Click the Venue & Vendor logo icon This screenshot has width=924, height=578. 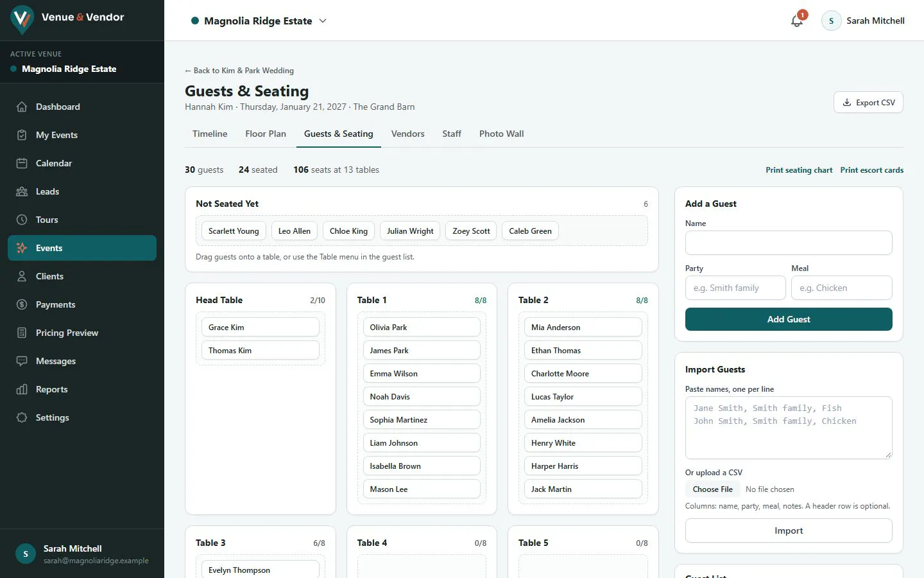point(22,19)
